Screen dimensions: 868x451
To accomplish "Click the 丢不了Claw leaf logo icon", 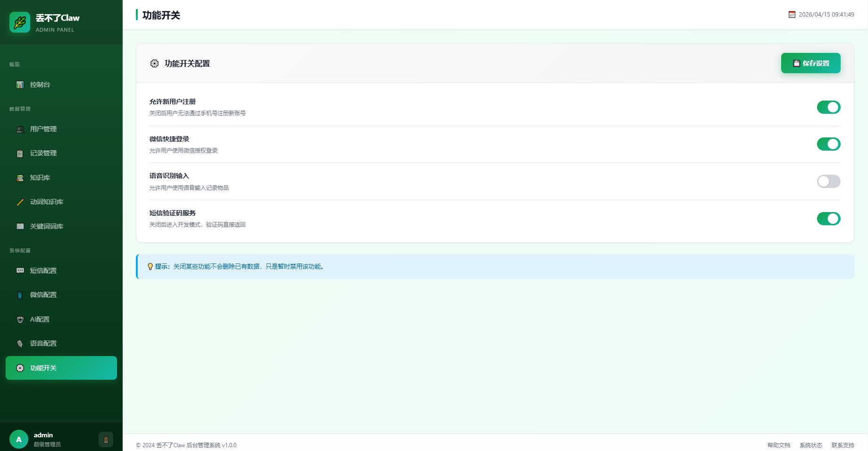I will (20, 22).
